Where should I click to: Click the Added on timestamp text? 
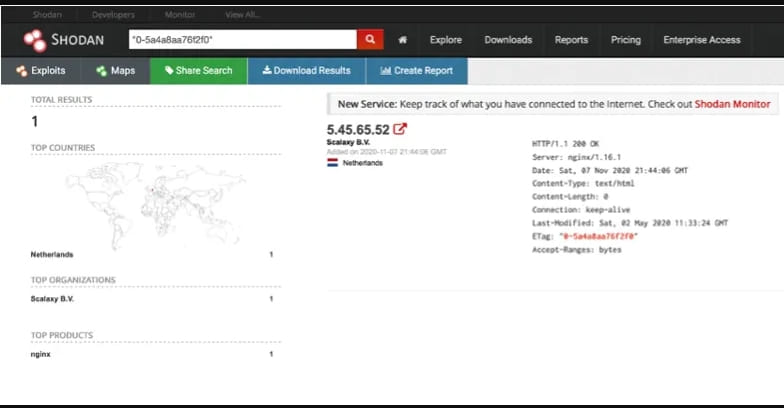pos(386,152)
